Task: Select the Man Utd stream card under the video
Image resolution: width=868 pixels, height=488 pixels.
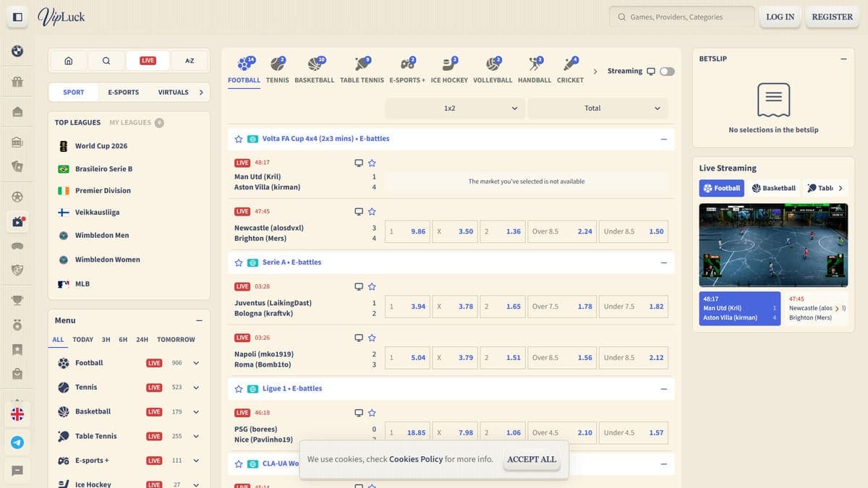Action: pos(739,309)
